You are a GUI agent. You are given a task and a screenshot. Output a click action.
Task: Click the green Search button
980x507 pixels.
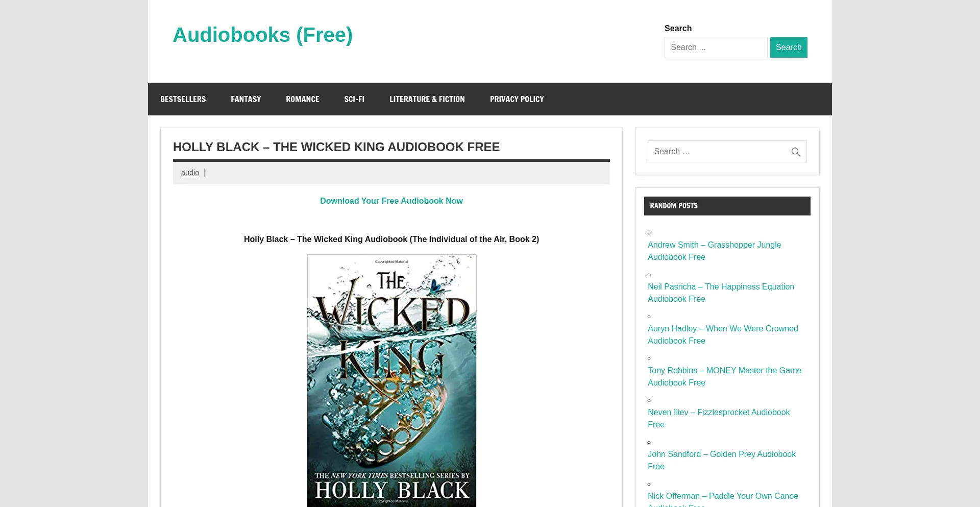point(789,47)
